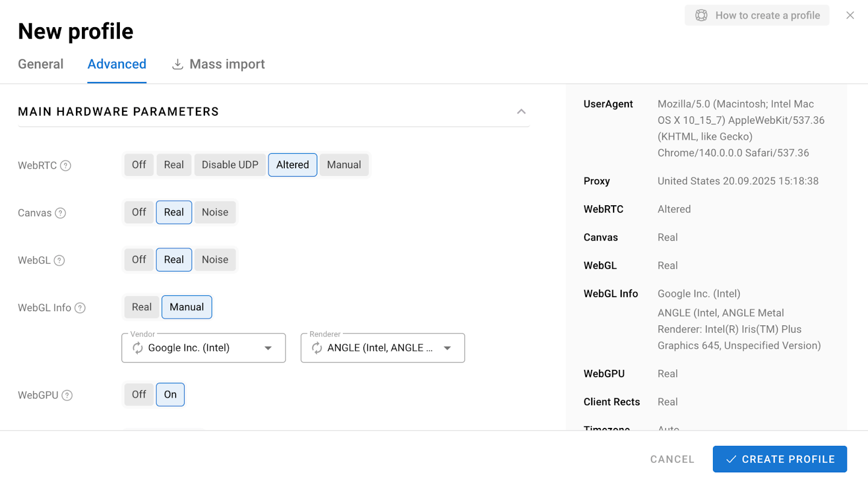868x486 pixels.
Task: Click the WebGL Info help icon
Action: click(x=80, y=308)
